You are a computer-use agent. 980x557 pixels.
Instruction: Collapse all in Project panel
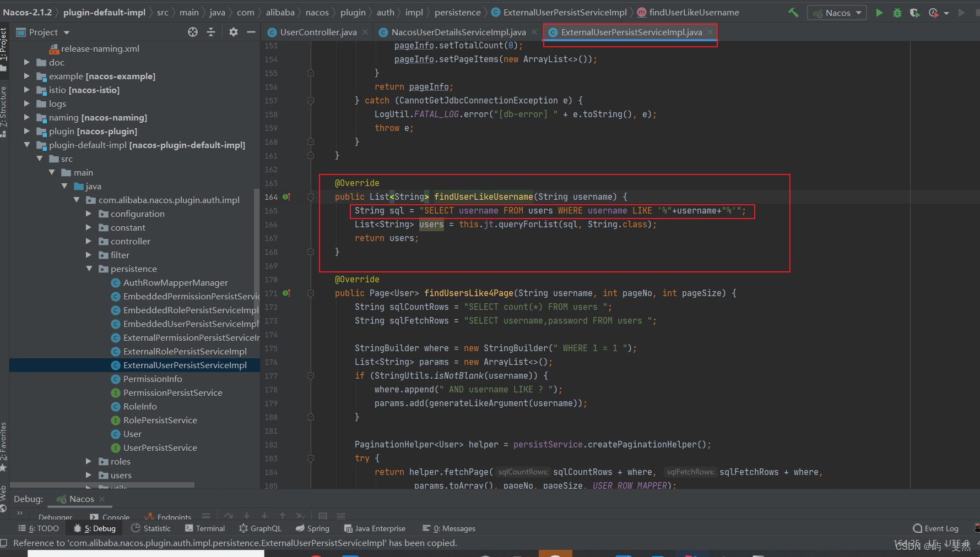[x=211, y=32]
